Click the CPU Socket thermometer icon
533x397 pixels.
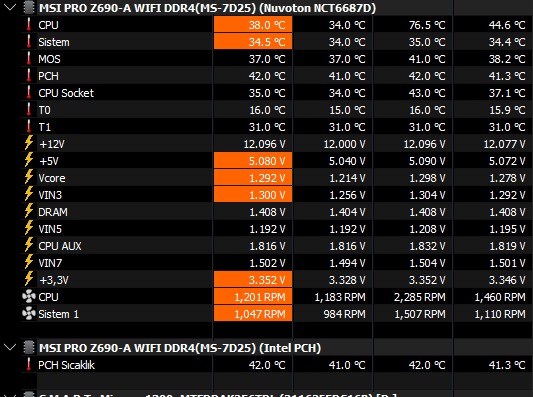[29, 92]
